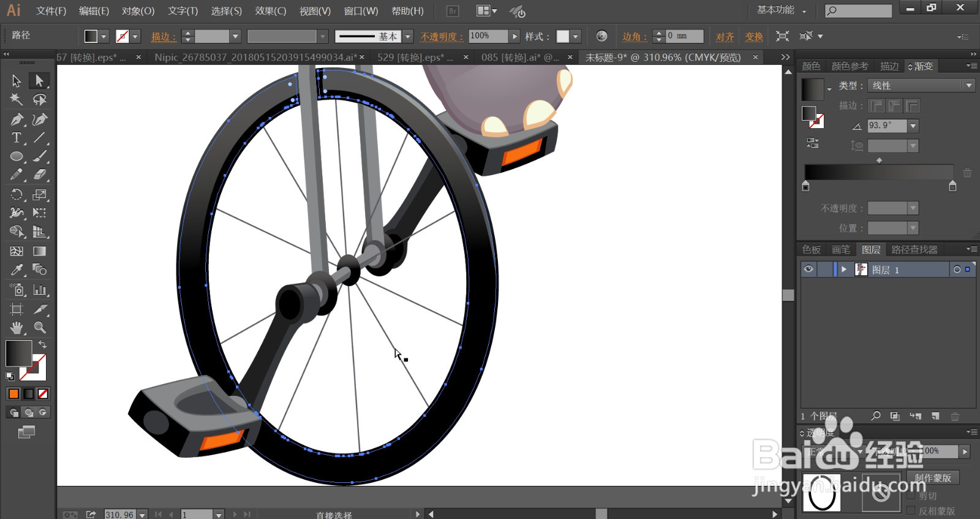This screenshot has height=519, width=980.
Task: Switch to the 529 [转换].eps document tab
Action: tap(415, 57)
